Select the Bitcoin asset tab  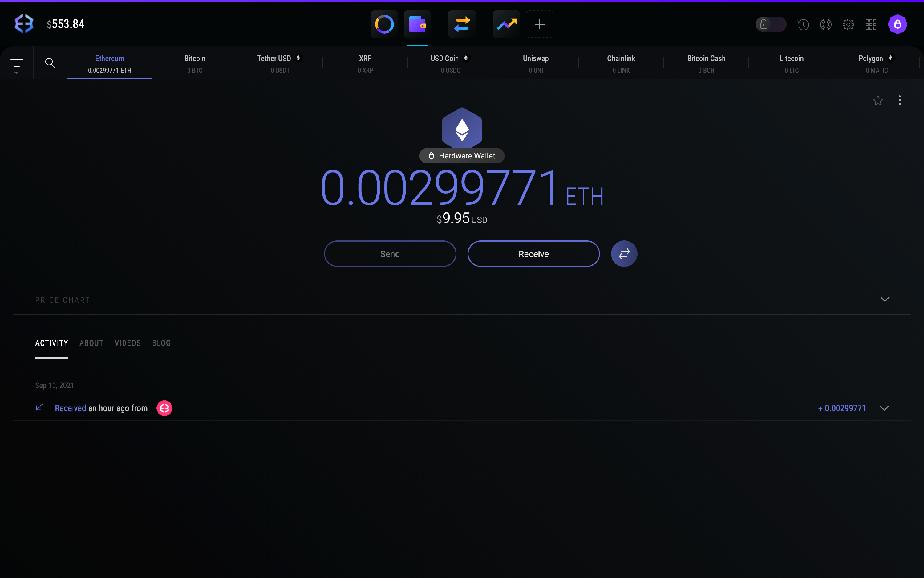(x=195, y=64)
